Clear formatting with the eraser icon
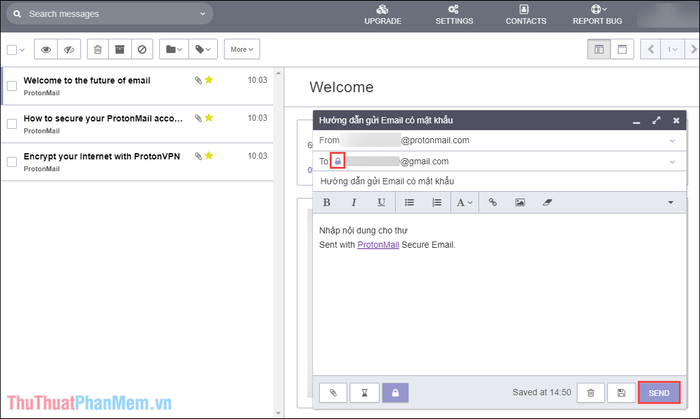Image resolution: width=700 pixels, height=419 pixels. point(547,203)
